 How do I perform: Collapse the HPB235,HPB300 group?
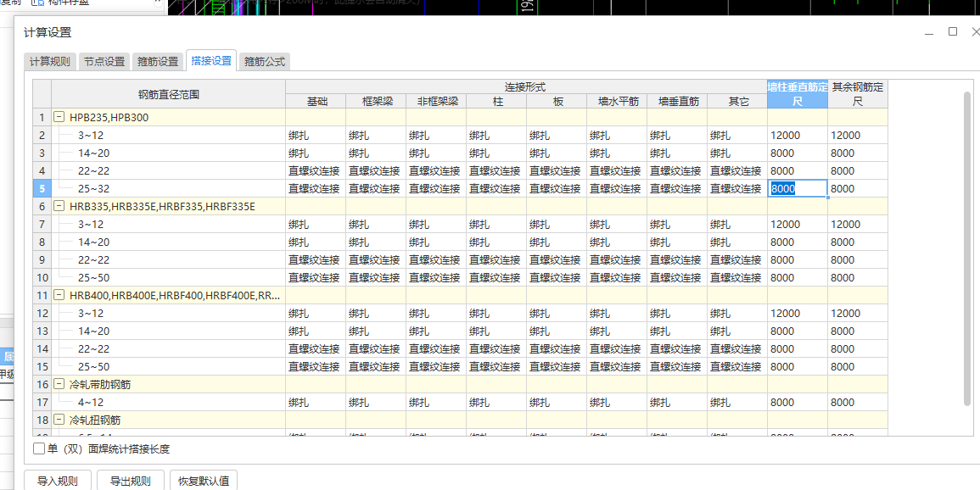[x=59, y=117]
